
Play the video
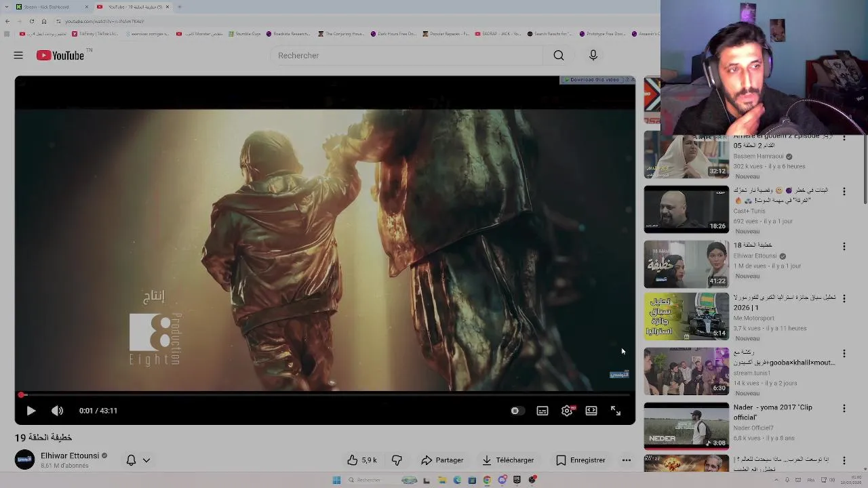point(31,411)
